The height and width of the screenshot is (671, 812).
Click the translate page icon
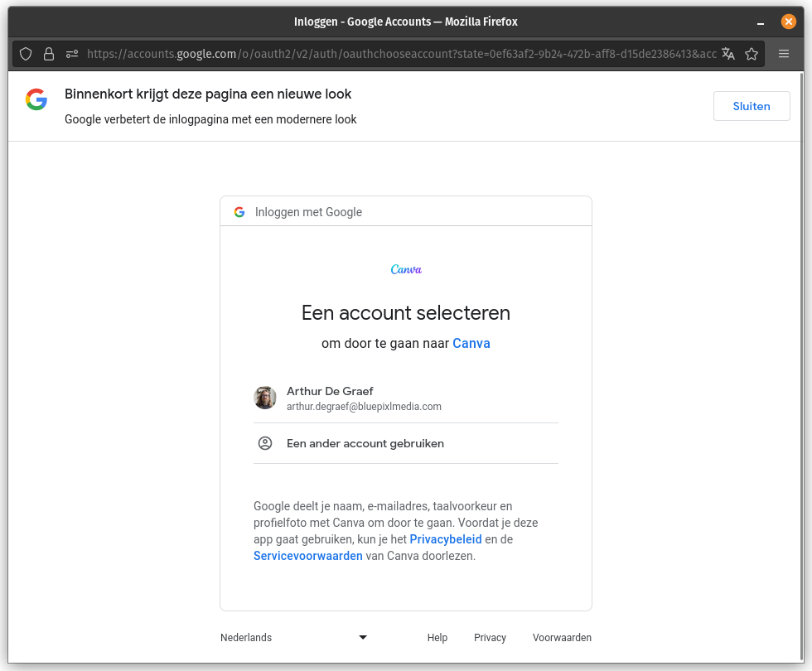(x=728, y=54)
